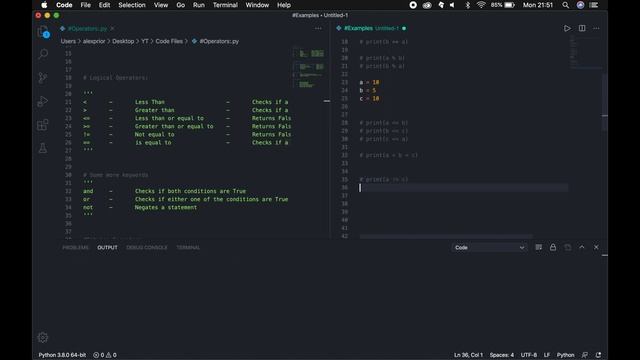Open the Go menu
Viewport: 640px width, 360px height.
pyautogui.click(x=180, y=5)
